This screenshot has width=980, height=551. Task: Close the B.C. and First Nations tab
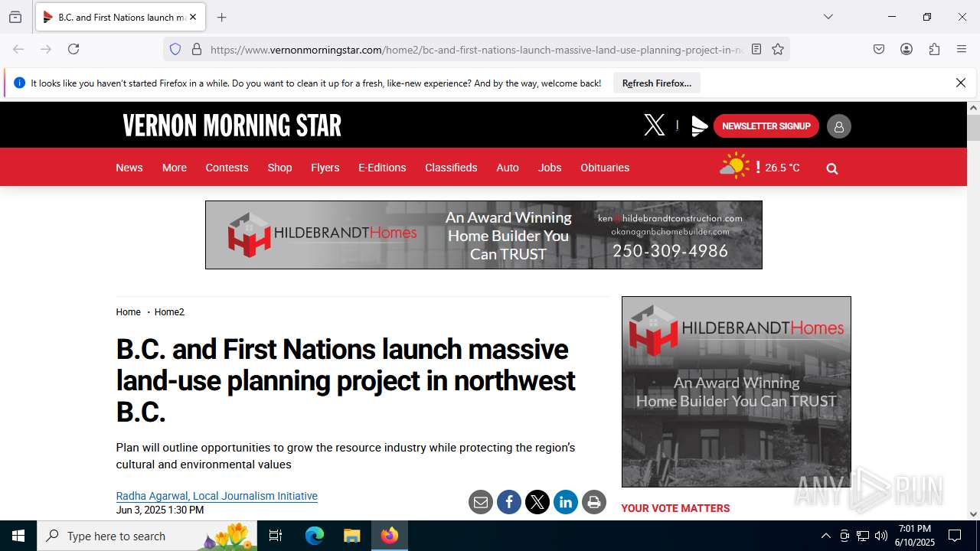(193, 17)
